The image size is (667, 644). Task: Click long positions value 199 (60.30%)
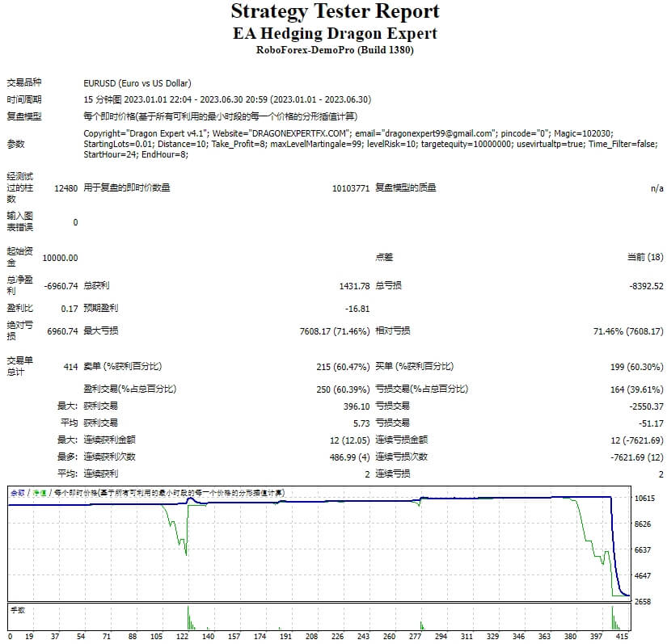point(637,367)
